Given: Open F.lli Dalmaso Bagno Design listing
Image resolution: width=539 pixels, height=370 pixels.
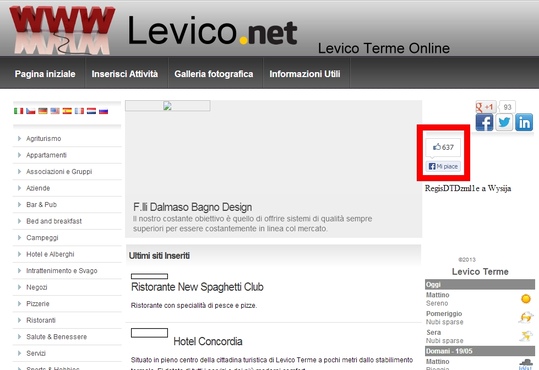Looking at the screenshot, I should coord(192,207).
